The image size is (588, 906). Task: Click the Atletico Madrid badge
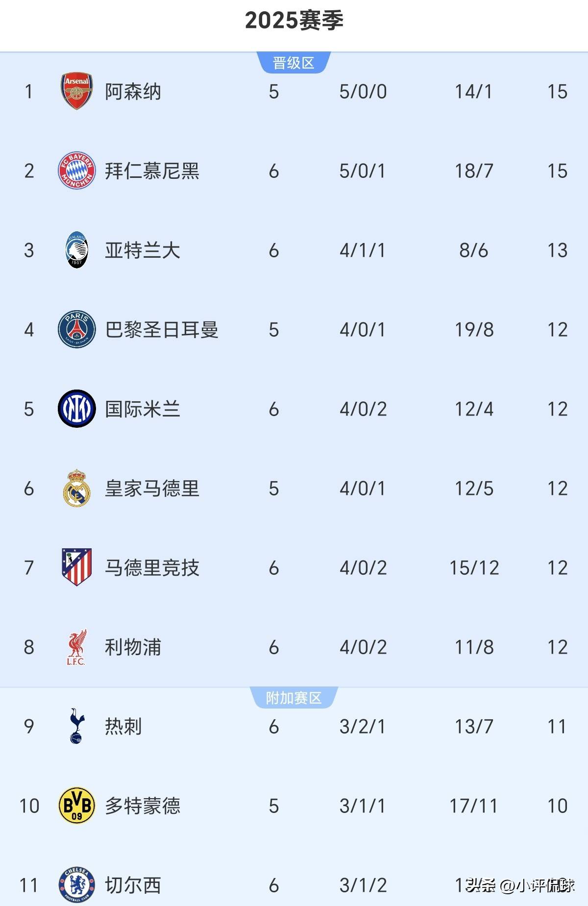pos(76,567)
